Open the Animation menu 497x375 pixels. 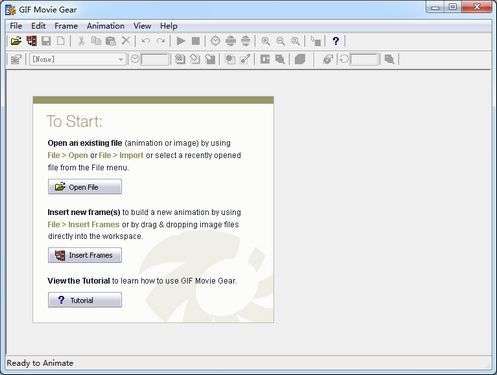105,26
